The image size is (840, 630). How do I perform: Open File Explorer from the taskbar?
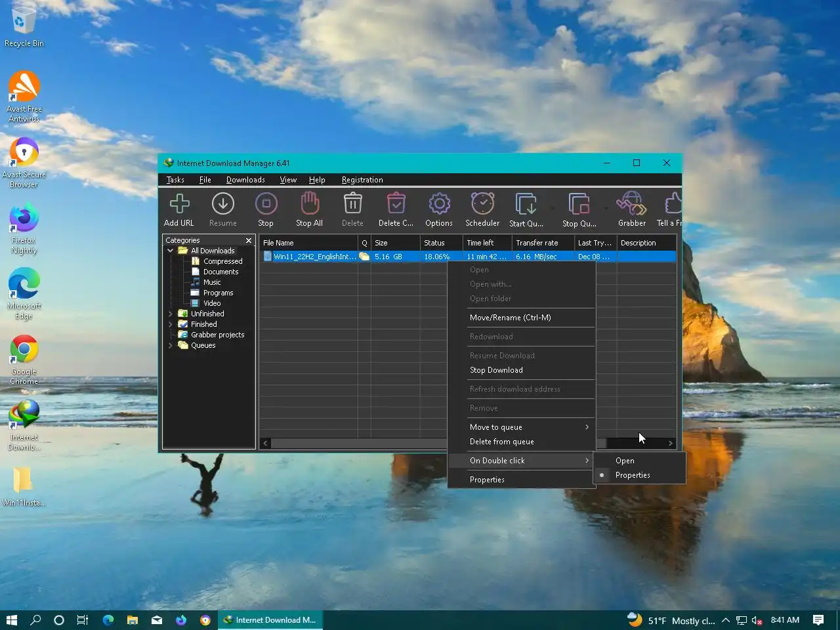click(133, 619)
